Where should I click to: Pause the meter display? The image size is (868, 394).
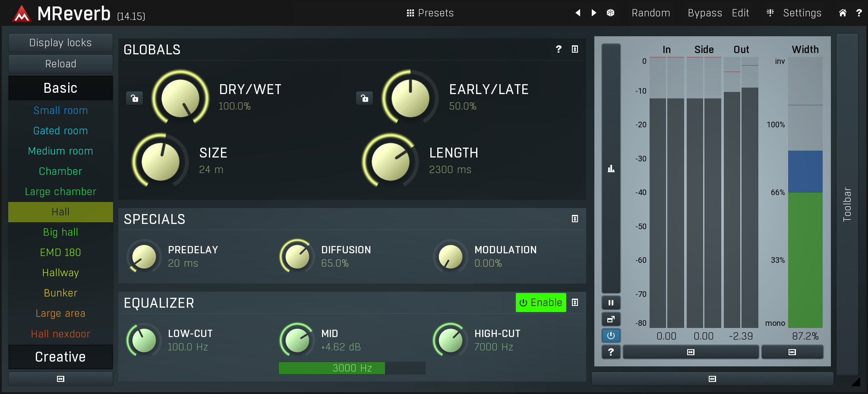tap(611, 303)
